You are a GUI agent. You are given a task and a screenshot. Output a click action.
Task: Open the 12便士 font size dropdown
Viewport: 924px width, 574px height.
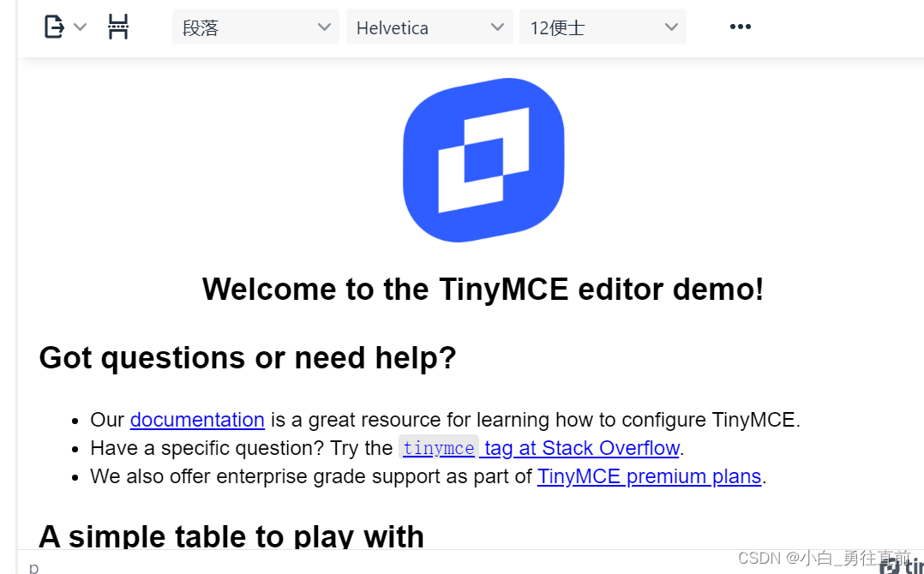pos(603,27)
